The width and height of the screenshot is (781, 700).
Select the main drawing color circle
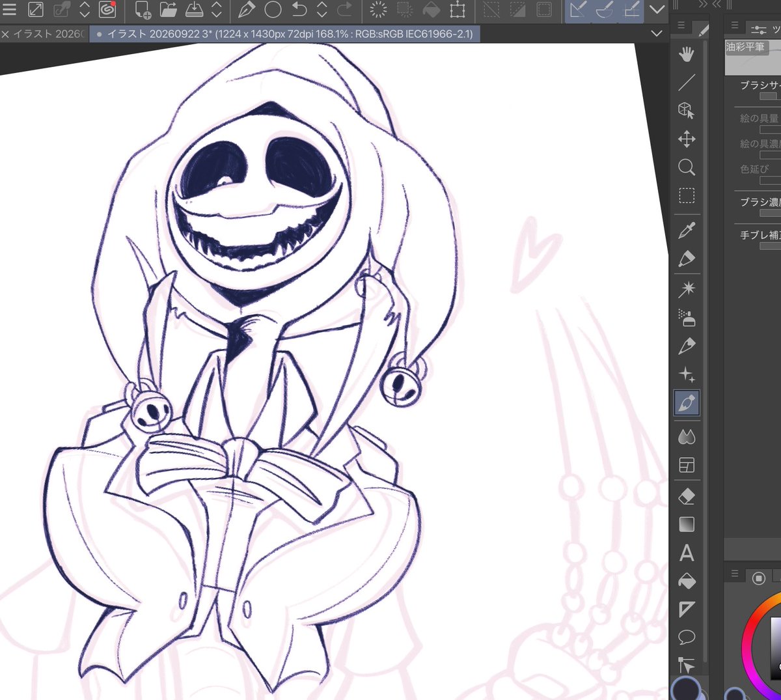point(685,690)
